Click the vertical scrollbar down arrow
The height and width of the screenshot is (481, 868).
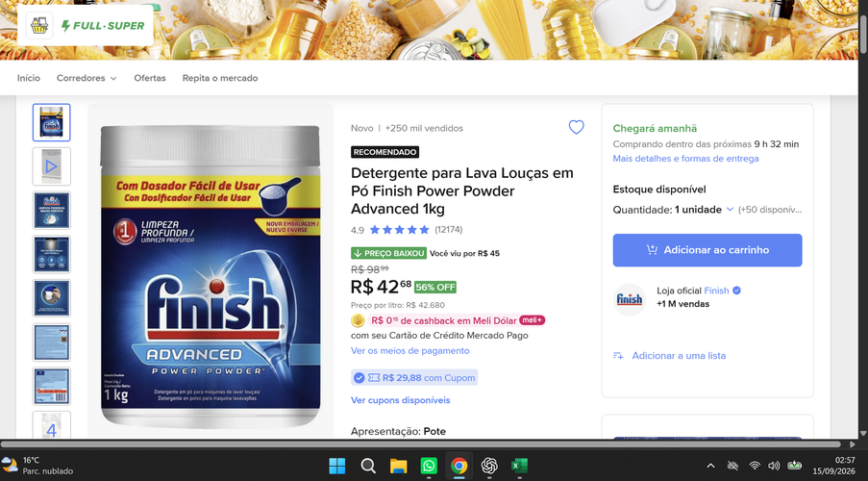pyautogui.click(x=862, y=433)
